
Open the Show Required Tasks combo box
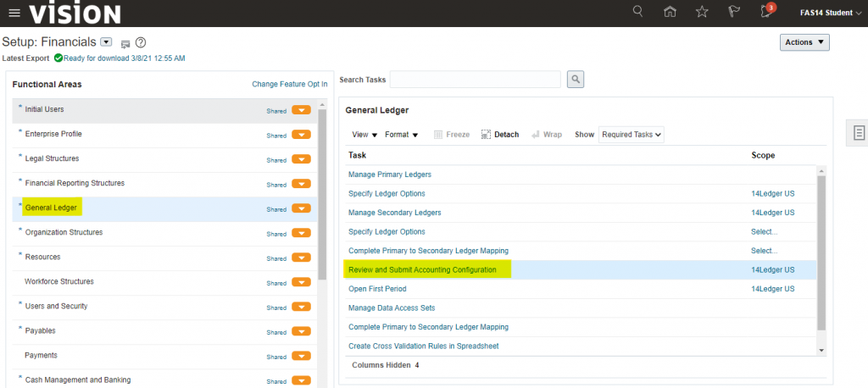coord(631,134)
